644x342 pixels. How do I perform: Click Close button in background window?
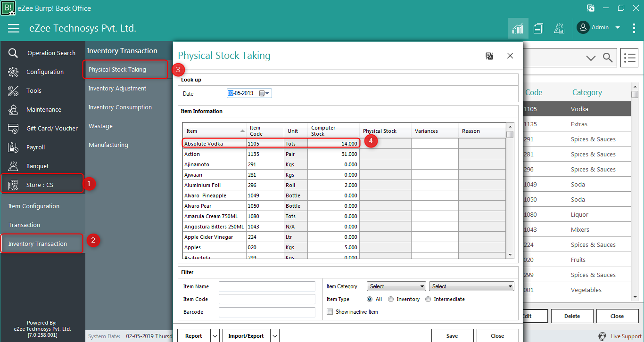pyautogui.click(x=617, y=316)
